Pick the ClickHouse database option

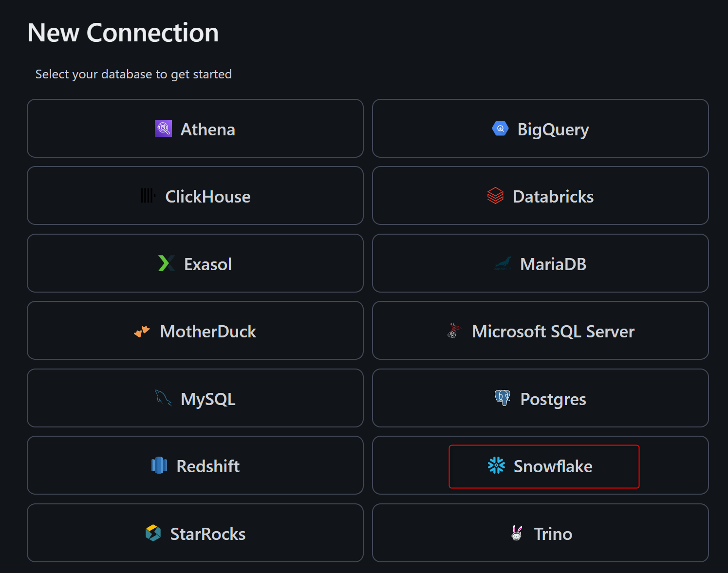coord(195,196)
